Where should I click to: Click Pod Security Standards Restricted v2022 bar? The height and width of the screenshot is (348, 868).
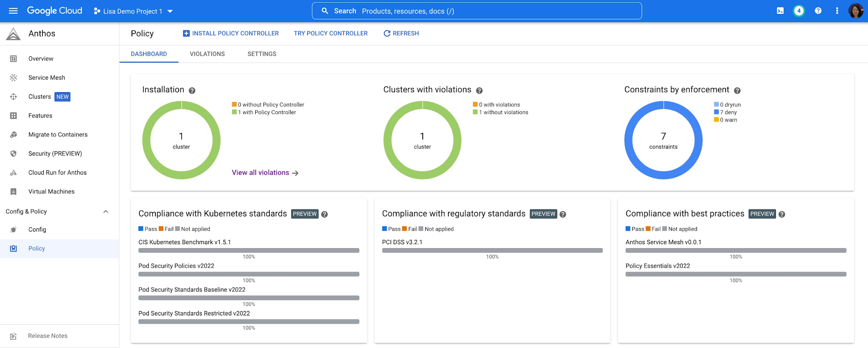coord(249,321)
